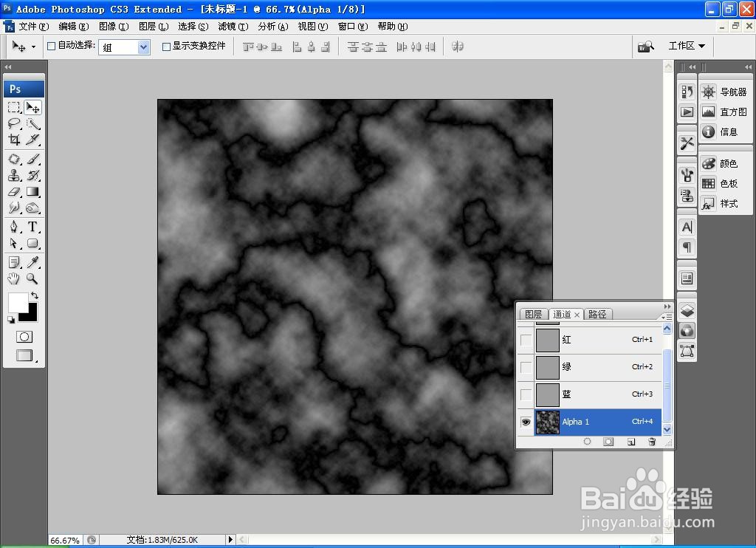Show the 绿 channel visibility box
Viewport: 756px width, 548px height.
click(x=526, y=368)
